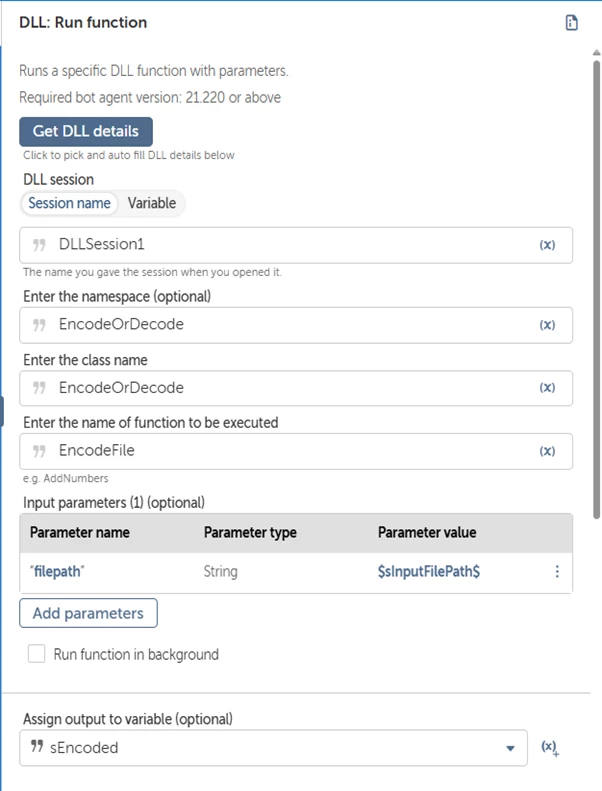Click Get DLL details button
This screenshot has height=791, width=602.
click(86, 131)
